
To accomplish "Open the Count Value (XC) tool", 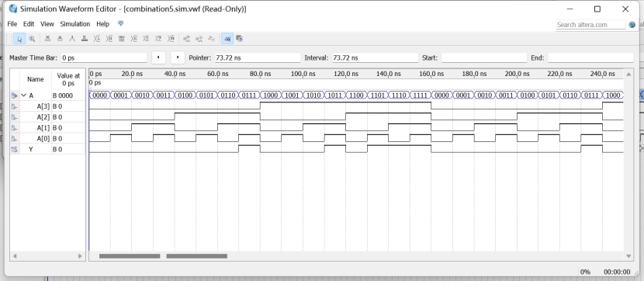I will (134, 39).
